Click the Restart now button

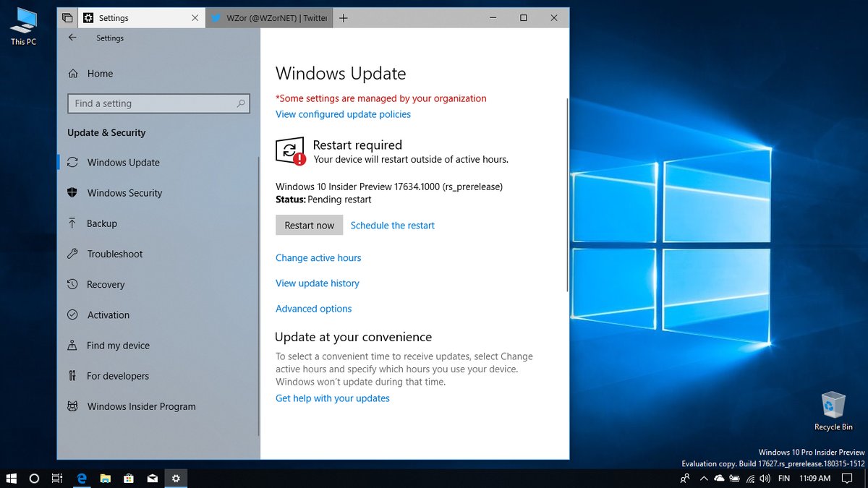click(310, 226)
